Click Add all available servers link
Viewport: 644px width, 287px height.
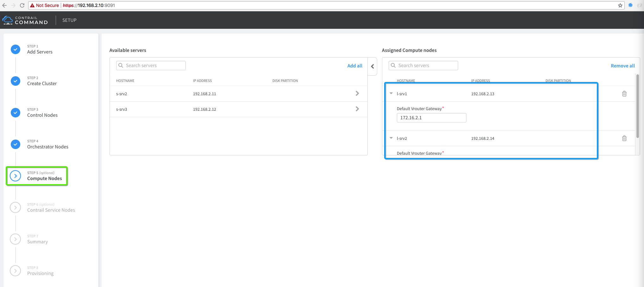(x=354, y=66)
